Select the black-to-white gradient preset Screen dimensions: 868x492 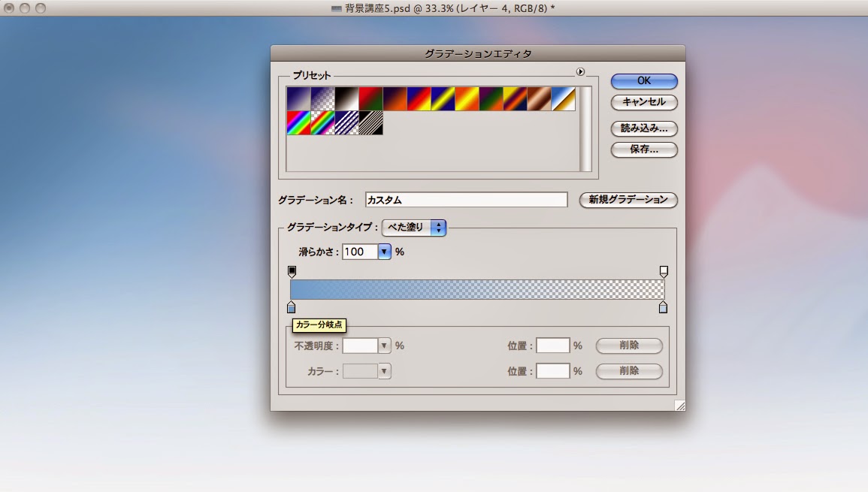click(x=347, y=98)
